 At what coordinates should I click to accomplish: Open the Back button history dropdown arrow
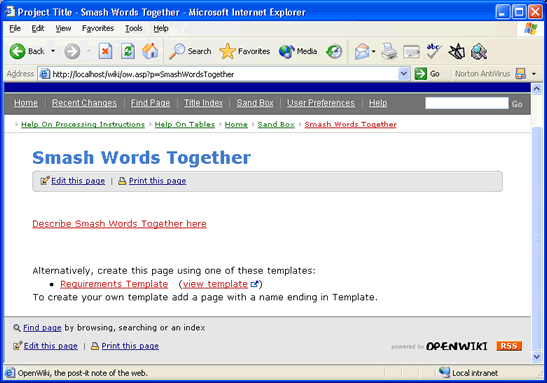click(53, 51)
